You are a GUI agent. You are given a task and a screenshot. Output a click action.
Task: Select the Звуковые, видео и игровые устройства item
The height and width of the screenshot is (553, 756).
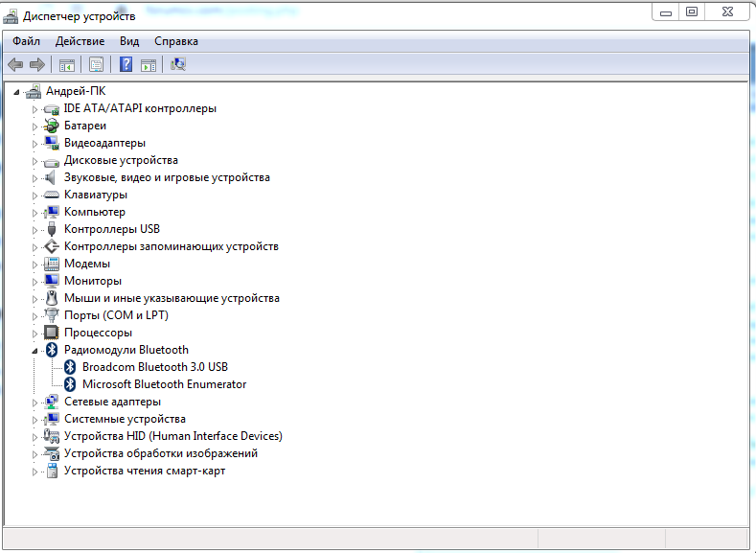click(167, 177)
